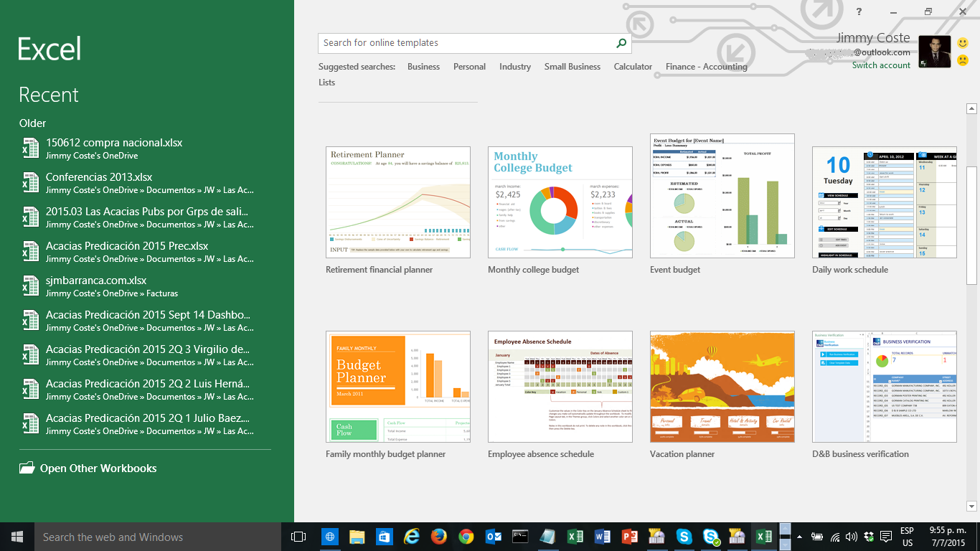Viewport: 980px width, 551px height.
Task: Select the Industry suggested search
Action: pos(515,67)
